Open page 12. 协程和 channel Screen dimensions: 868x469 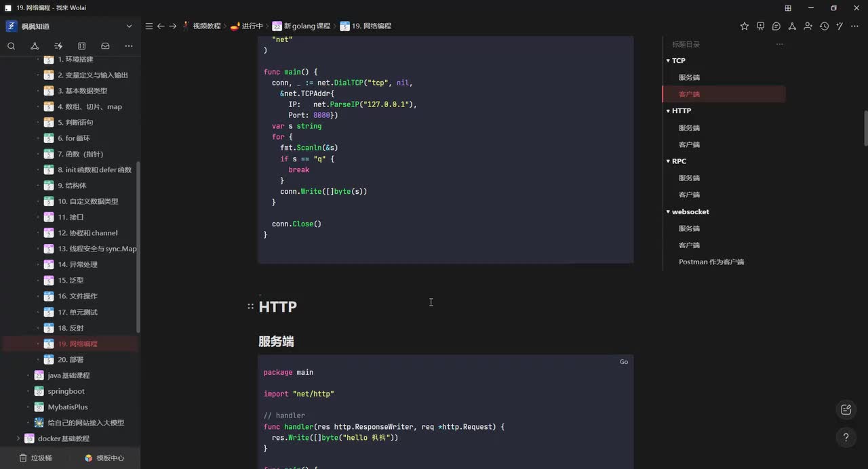87,233
